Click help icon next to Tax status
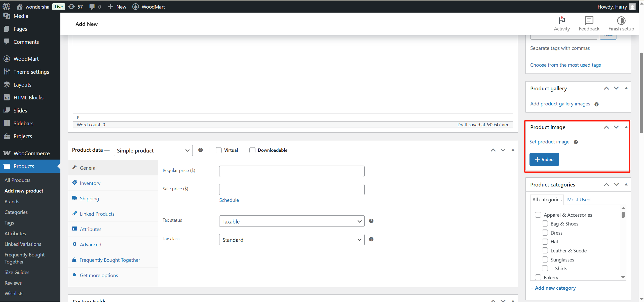The width and height of the screenshot is (644, 302). coord(371,221)
